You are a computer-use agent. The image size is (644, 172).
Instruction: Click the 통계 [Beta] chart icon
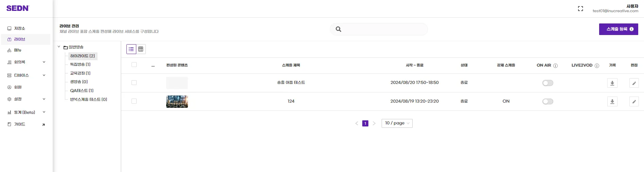pos(10,113)
